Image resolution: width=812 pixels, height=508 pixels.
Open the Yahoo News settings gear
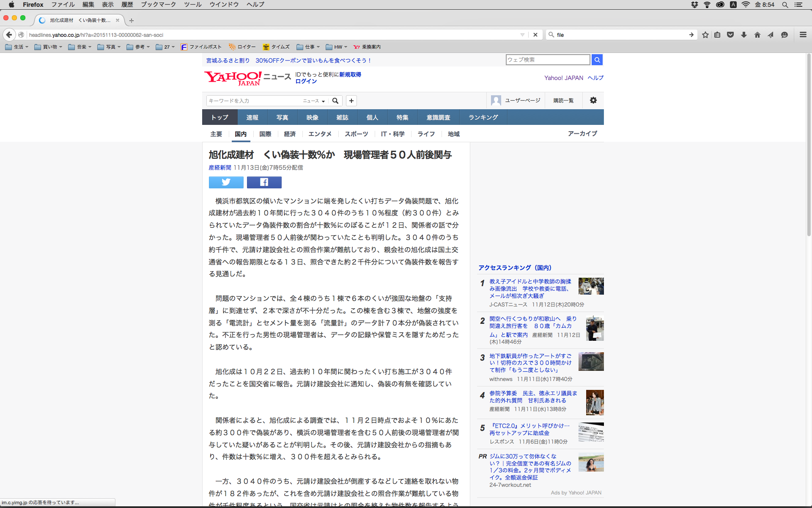click(x=593, y=100)
